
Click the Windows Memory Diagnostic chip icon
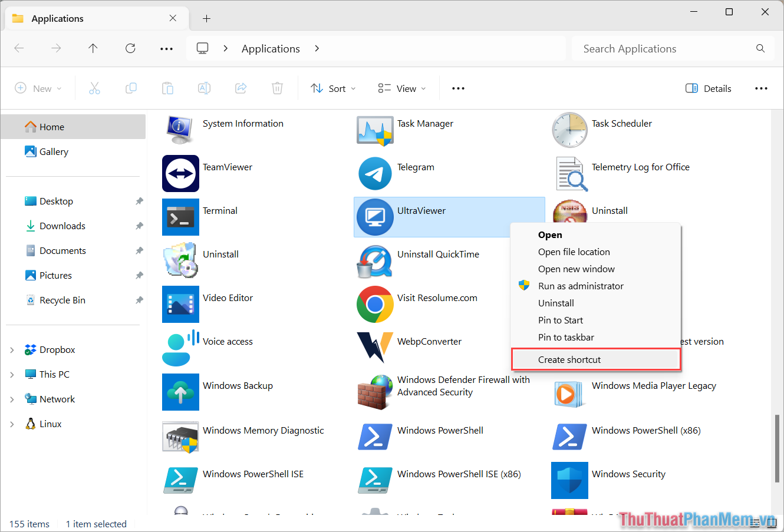180,437
